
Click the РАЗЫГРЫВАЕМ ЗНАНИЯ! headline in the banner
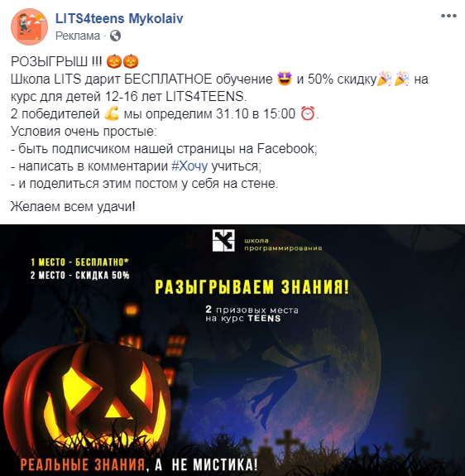[x=252, y=287]
